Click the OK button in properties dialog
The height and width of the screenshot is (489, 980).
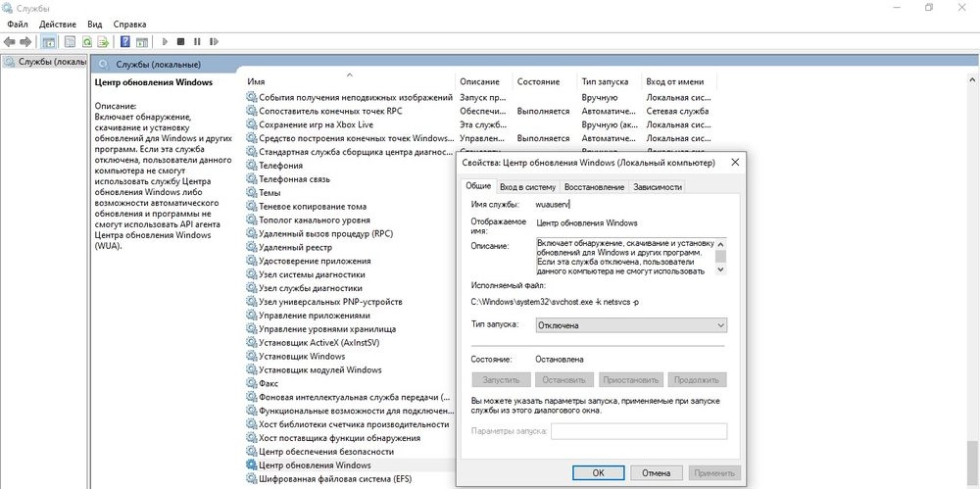(598, 472)
